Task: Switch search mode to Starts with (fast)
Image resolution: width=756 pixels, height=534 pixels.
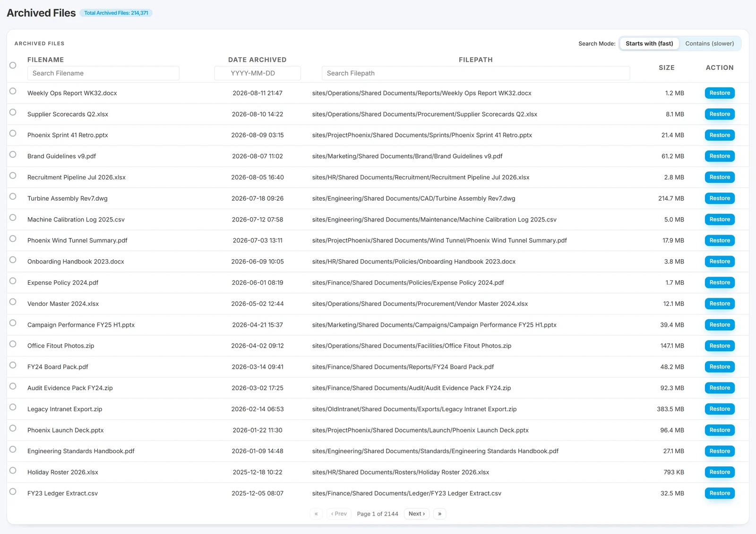Action: (649, 43)
